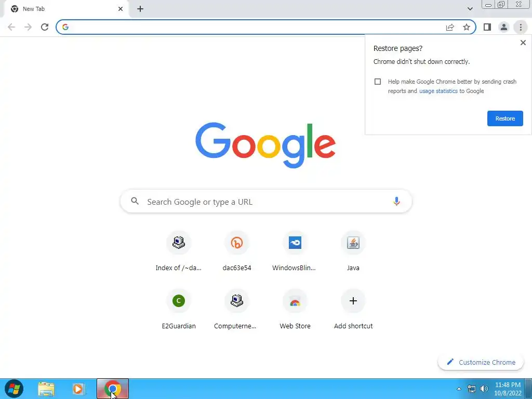Open the Windows Start menu
Image resolution: width=532 pixels, height=399 pixels.
(14, 389)
